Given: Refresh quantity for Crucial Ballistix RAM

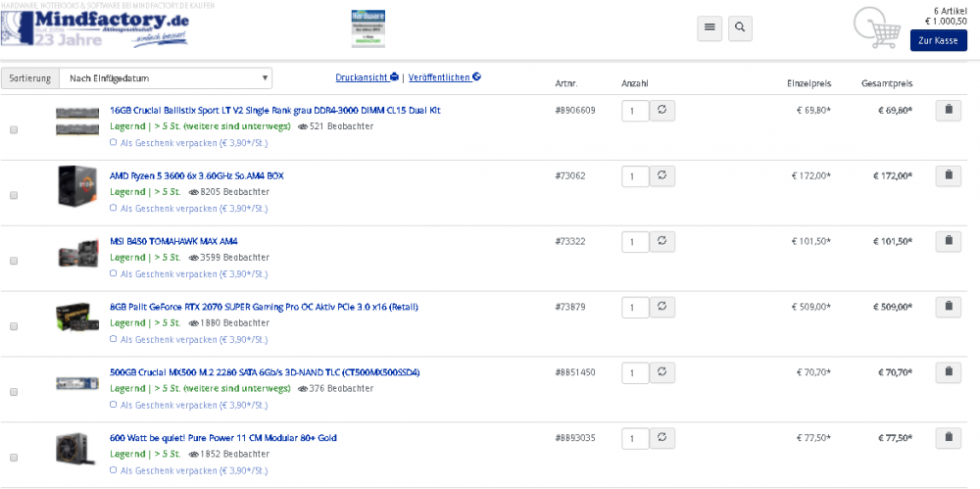Looking at the screenshot, I should point(661,111).
